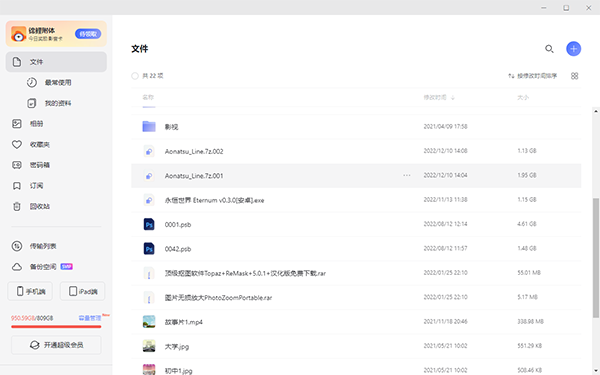Click the file list vertical scrollbar
600x375 pixels.
(x=596, y=258)
